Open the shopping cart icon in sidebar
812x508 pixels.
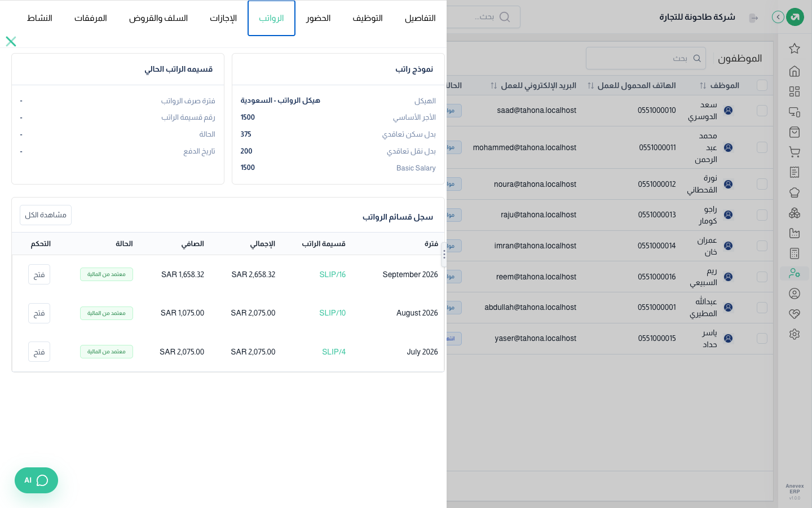click(x=795, y=152)
